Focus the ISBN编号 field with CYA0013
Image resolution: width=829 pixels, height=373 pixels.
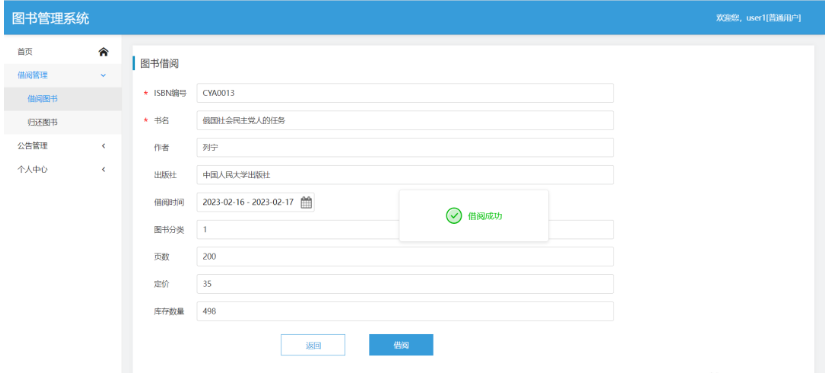405,93
